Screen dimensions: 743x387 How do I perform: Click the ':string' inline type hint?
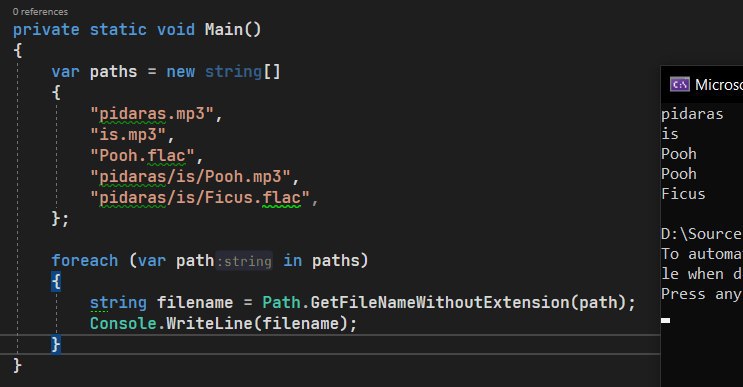[244, 261]
